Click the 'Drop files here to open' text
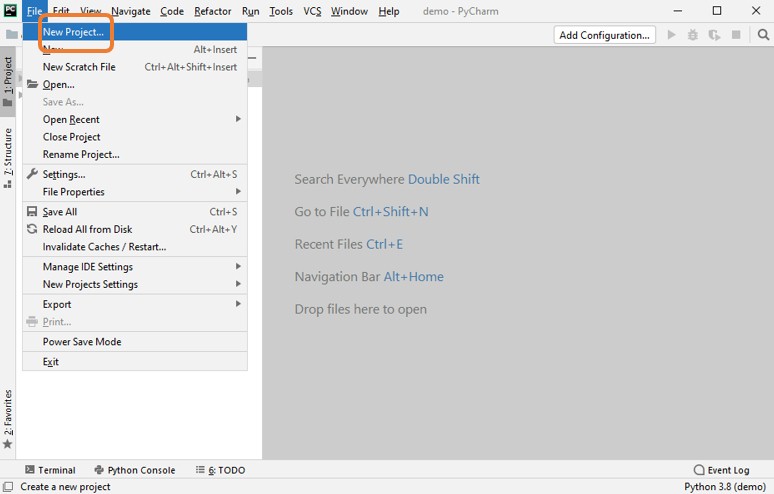774x494 pixels. pyautogui.click(x=361, y=309)
